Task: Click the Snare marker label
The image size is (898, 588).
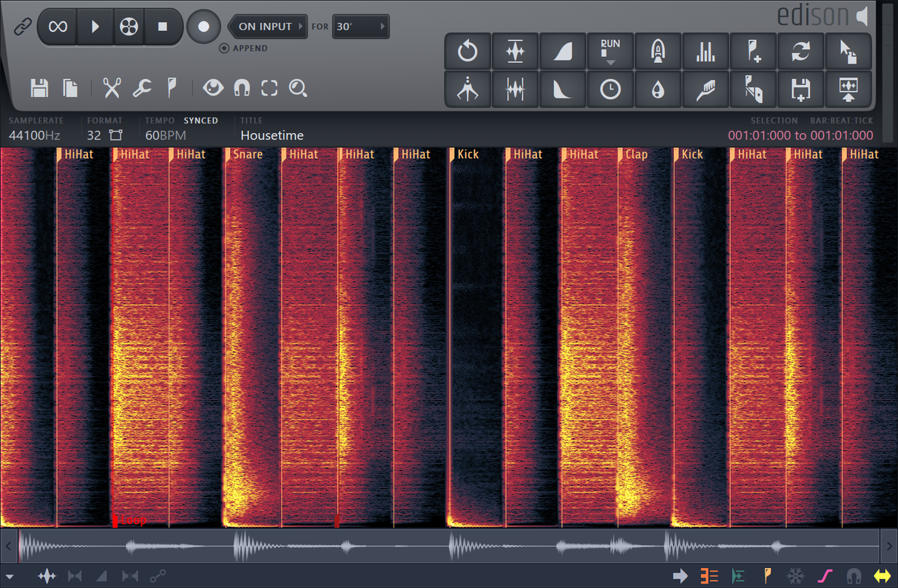Action: [249, 154]
